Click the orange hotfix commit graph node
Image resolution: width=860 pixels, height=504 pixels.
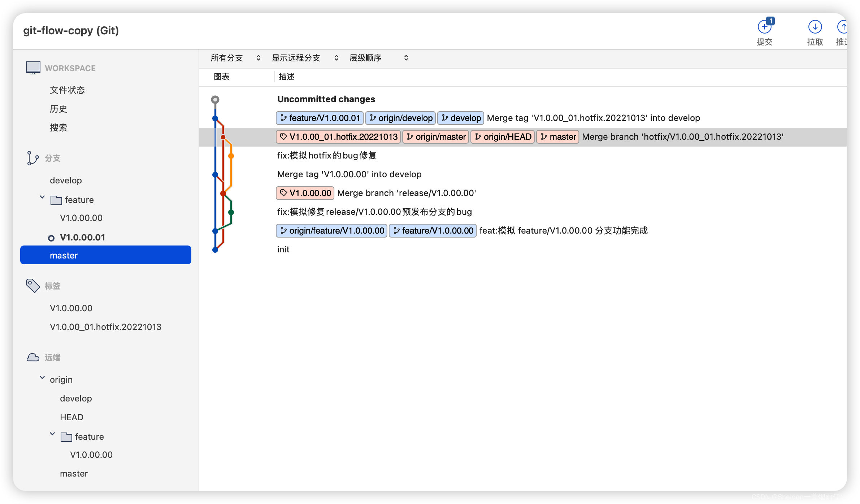tap(231, 156)
